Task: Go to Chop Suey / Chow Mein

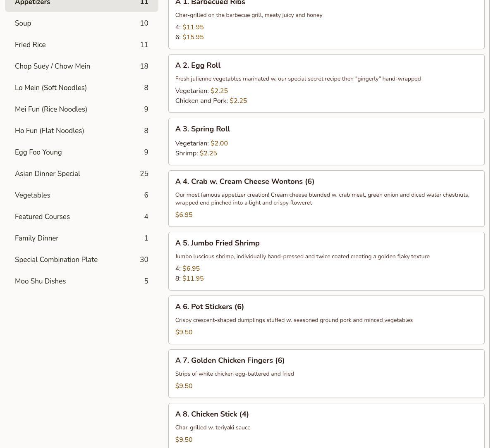Action: tap(81, 66)
